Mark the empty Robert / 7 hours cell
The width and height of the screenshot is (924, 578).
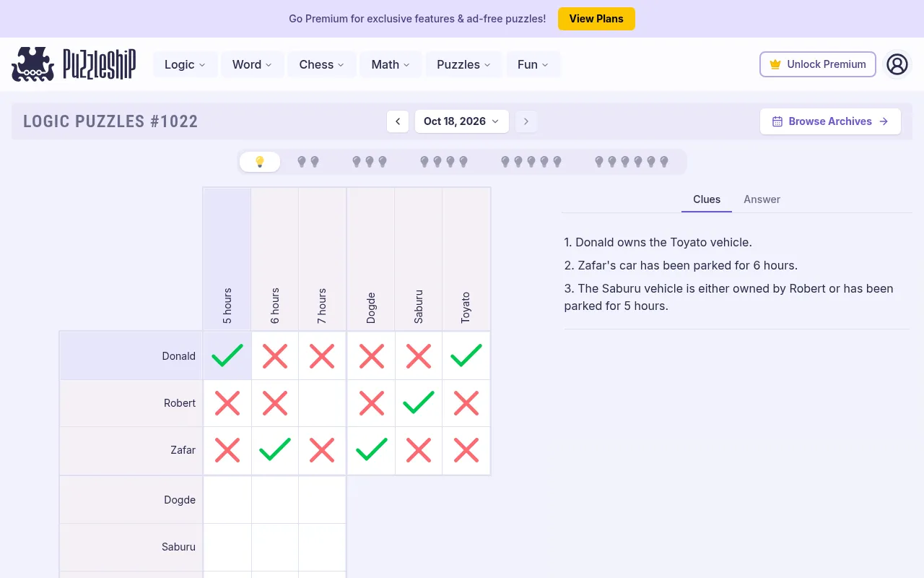(322, 403)
